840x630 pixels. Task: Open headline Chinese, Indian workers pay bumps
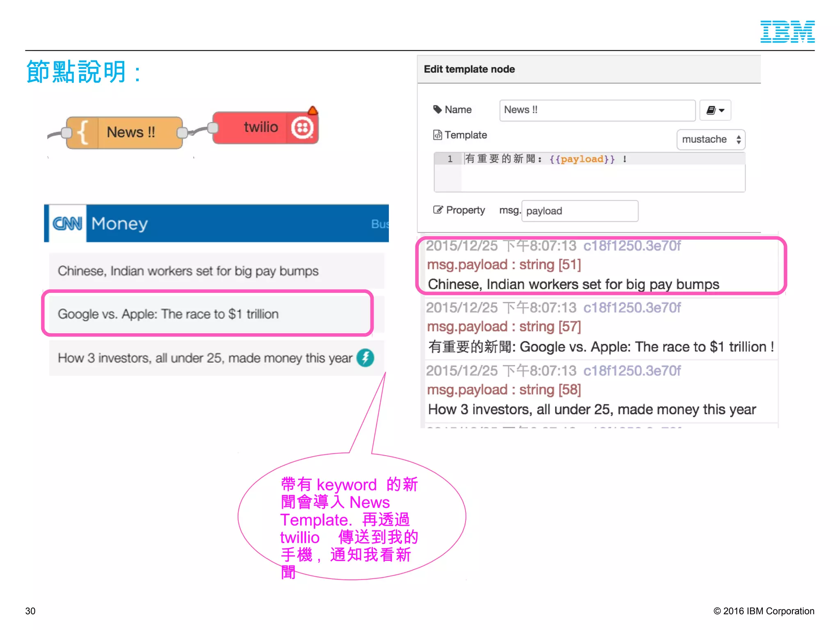(x=217, y=271)
